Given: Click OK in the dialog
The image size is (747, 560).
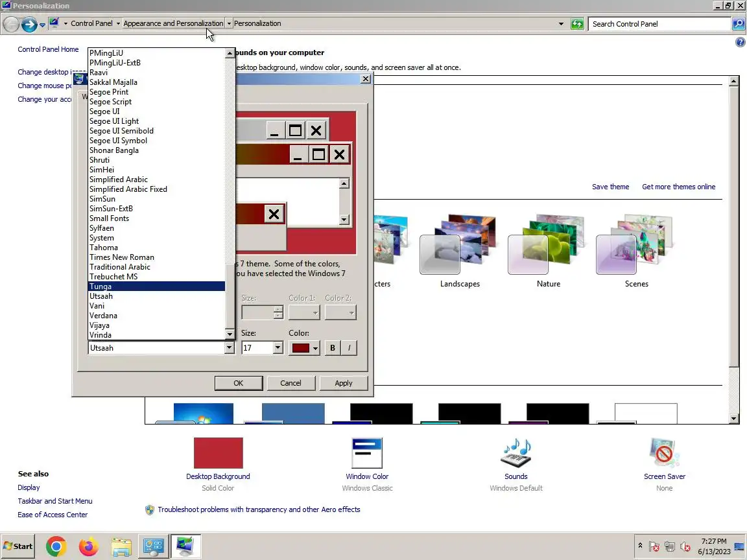Looking at the screenshot, I should click(x=238, y=383).
